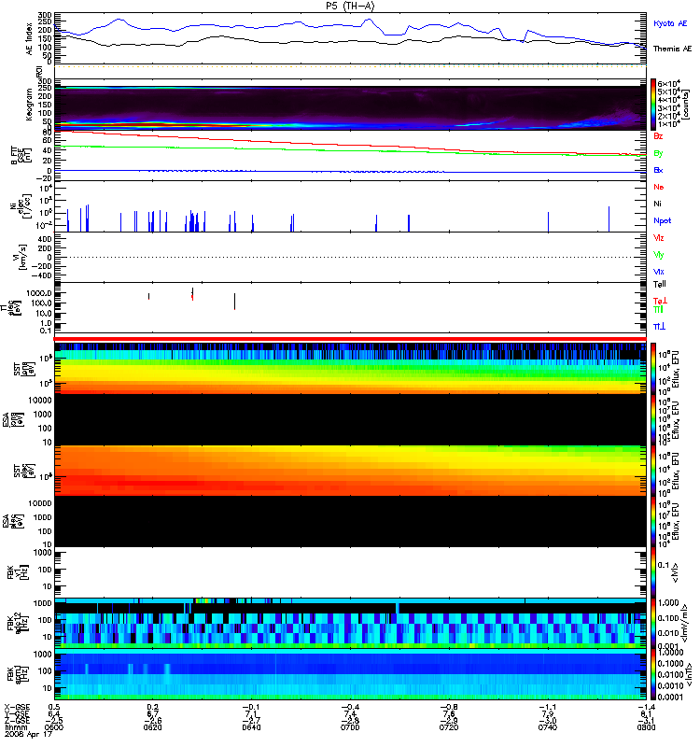This screenshot has height=747, width=700.
Task: Click the green "Ti||" legend label
Action: click(x=658, y=309)
